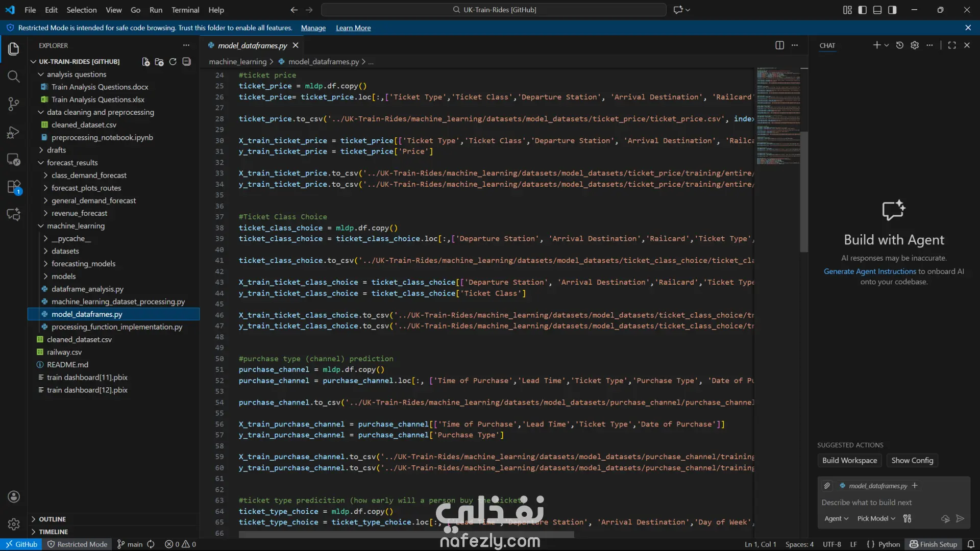Click the Learn More link
This screenshot has width=980, height=551.
[x=353, y=28]
